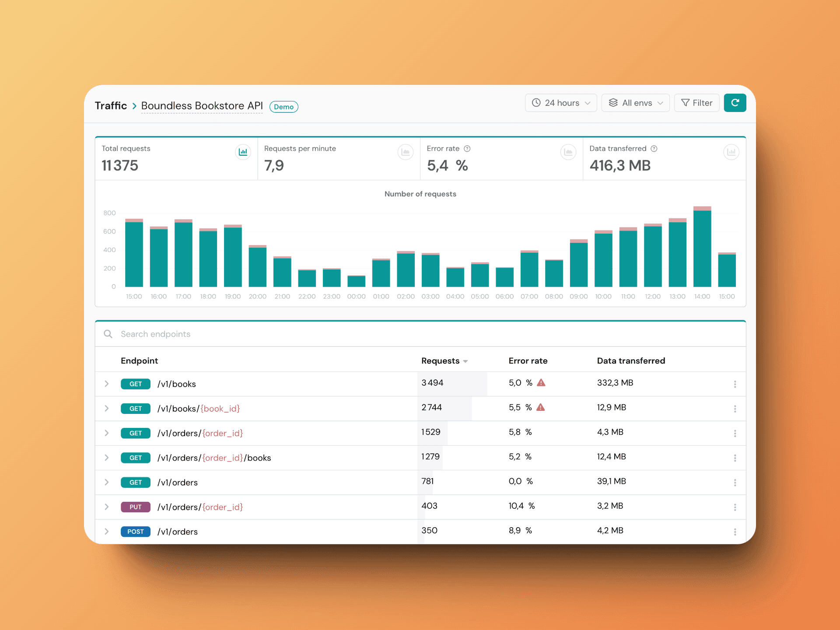Open the 24 hours time range dropdown

pos(561,103)
